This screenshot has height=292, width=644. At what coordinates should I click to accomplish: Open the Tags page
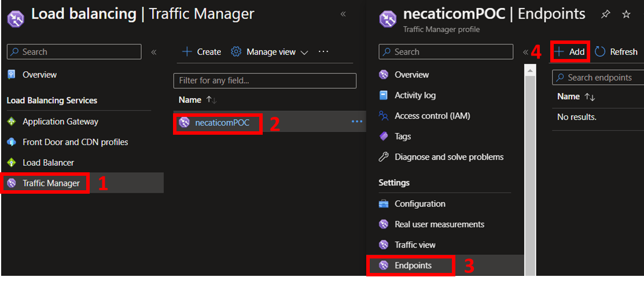point(403,136)
